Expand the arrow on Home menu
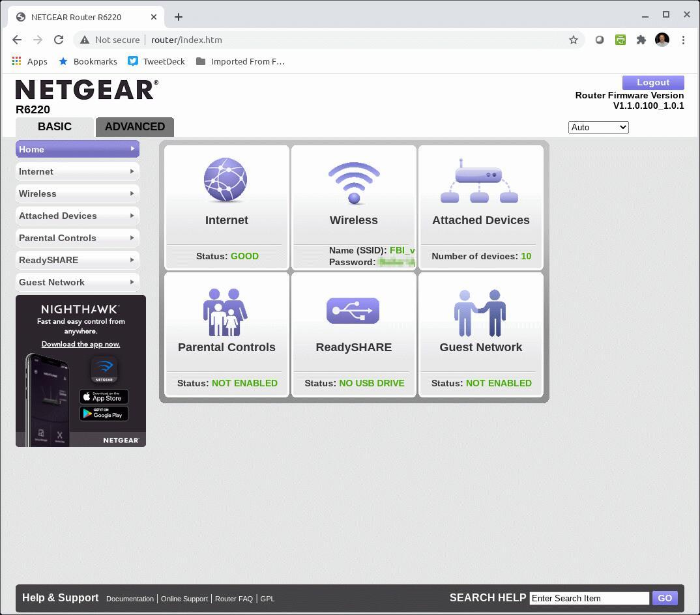 click(132, 149)
